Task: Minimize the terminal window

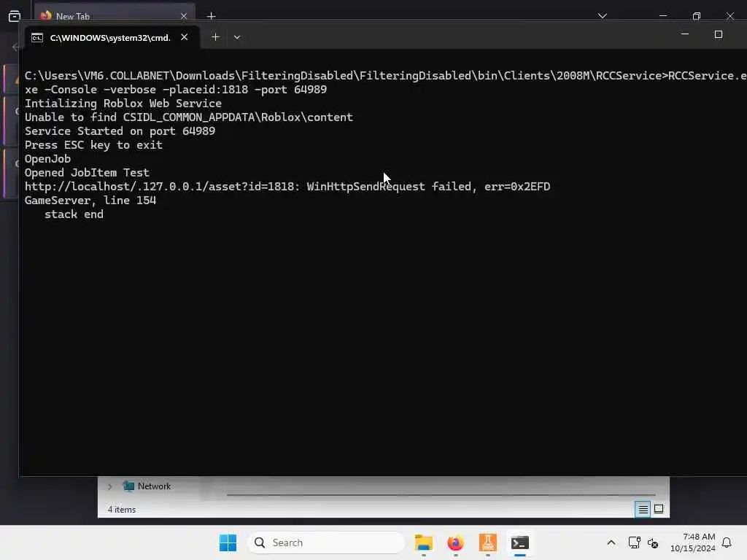Action: pyautogui.click(x=684, y=34)
